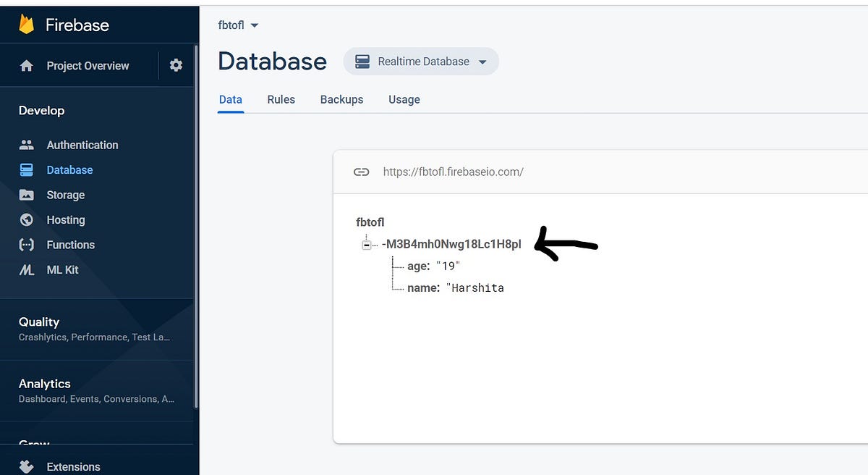This screenshot has height=475, width=868.
Task: Switch to the Rules tab
Action: pos(281,99)
